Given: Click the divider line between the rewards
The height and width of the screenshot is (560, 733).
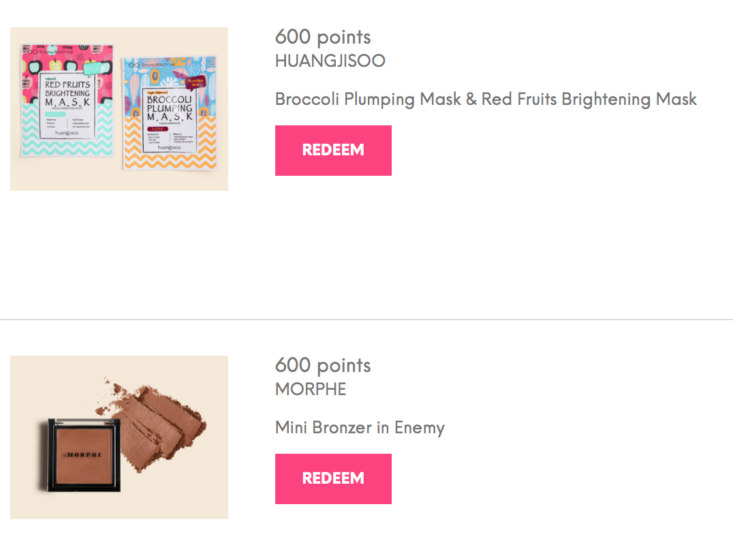Looking at the screenshot, I should (366, 319).
